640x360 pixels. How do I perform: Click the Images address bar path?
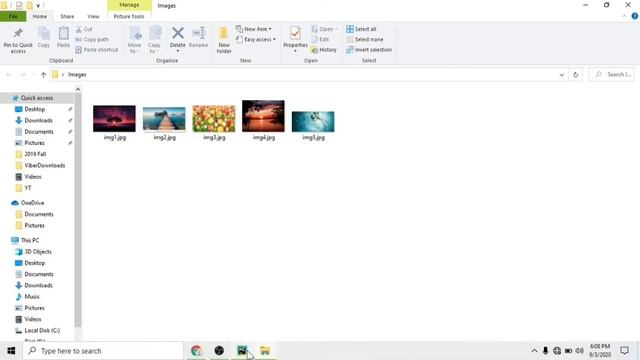click(77, 75)
